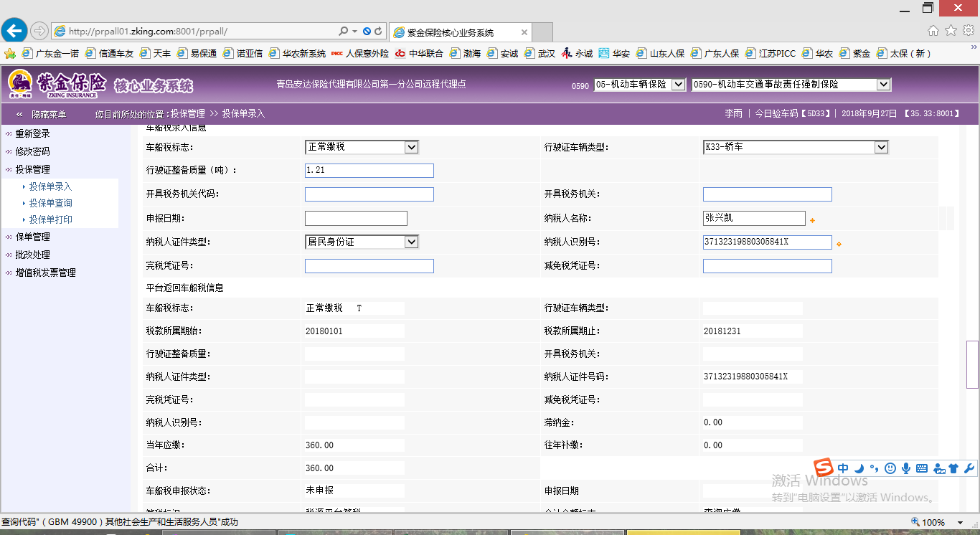Open the browser home page icon
The height and width of the screenshot is (535, 980).
[933, 31]
